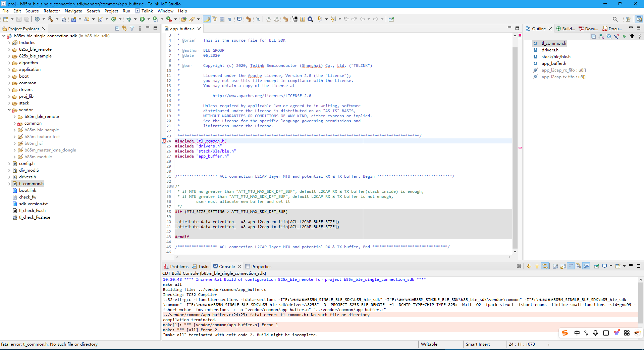Click the Debug bug icon in the toolbar
The height and width of the screenshot is (350, 644).
pyautogui.click(x=129, y=19)
